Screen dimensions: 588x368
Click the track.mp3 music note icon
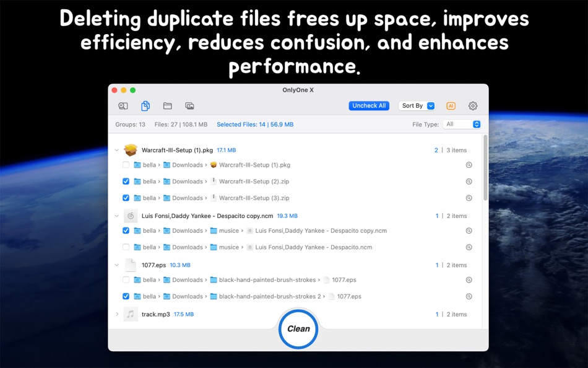(x=131, y=314)
